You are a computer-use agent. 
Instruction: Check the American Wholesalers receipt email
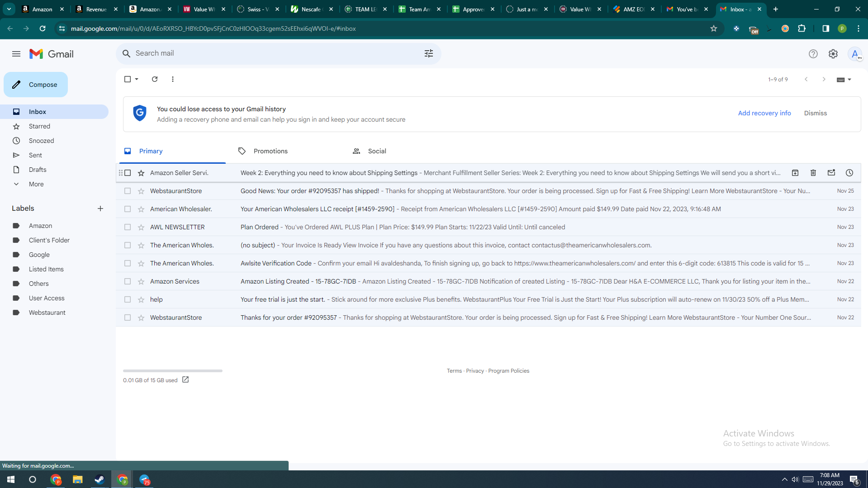[x=128, y=209]
